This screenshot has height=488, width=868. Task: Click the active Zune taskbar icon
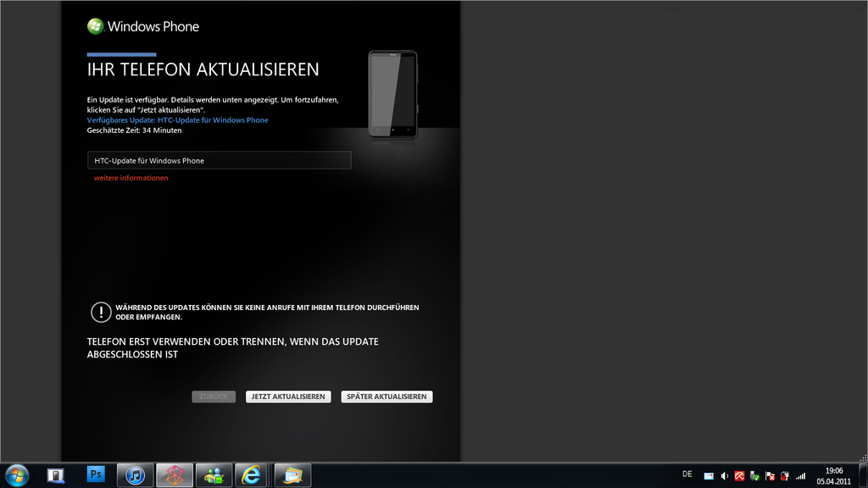(x=175, y=475)
